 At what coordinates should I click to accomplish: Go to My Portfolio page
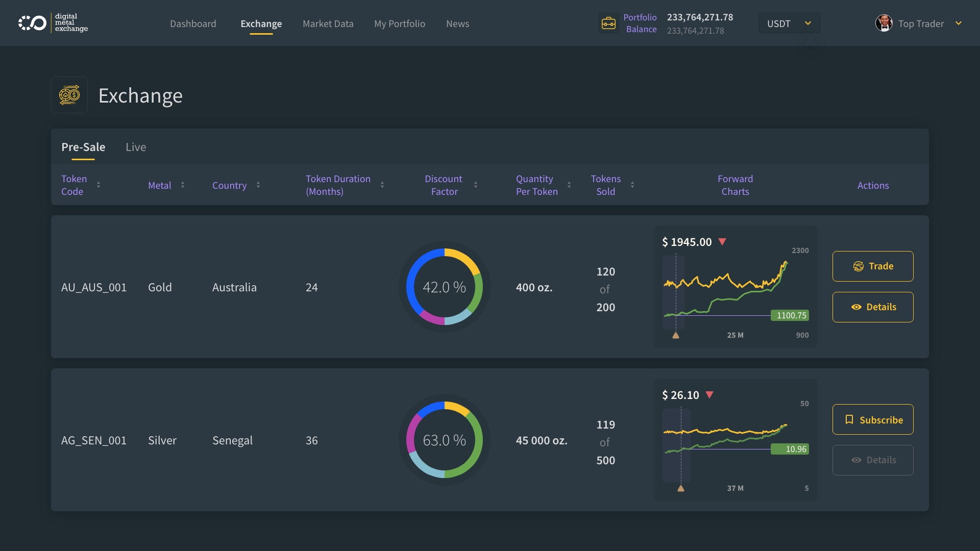(x=399, y=24)
